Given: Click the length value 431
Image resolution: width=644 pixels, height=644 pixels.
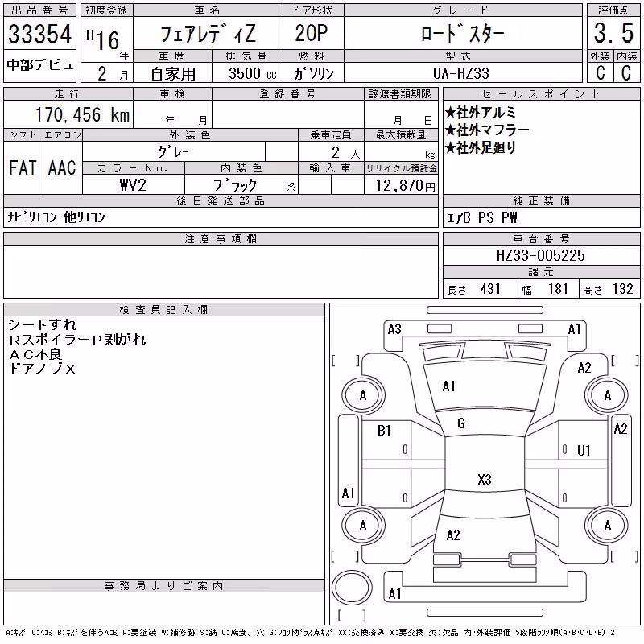Looking at the screenshot, I should click(490, 289).
